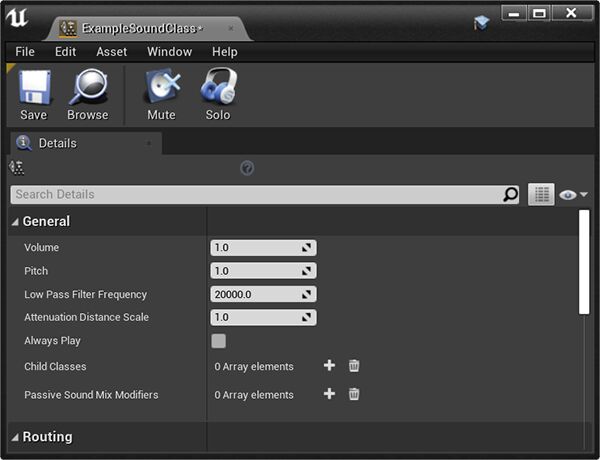Empty the Passive Sound Mix Modifiers array
600x460 pixels.
(x=354, y=394)
